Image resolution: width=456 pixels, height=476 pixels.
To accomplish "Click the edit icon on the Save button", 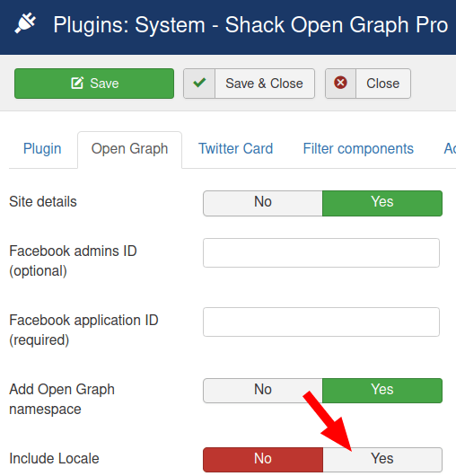I will pyautogui.click(x=77, y=83).
